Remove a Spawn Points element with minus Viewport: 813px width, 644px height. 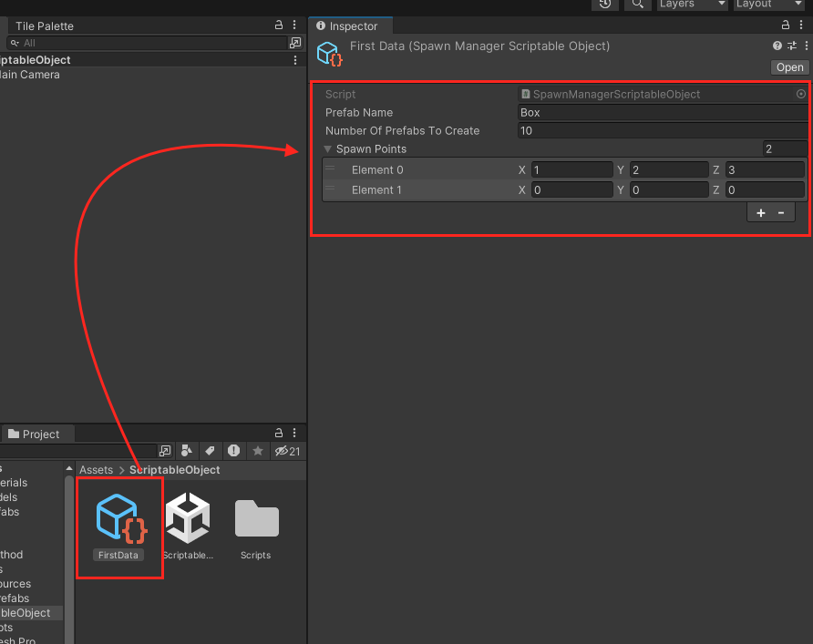[x=781, y=213]
